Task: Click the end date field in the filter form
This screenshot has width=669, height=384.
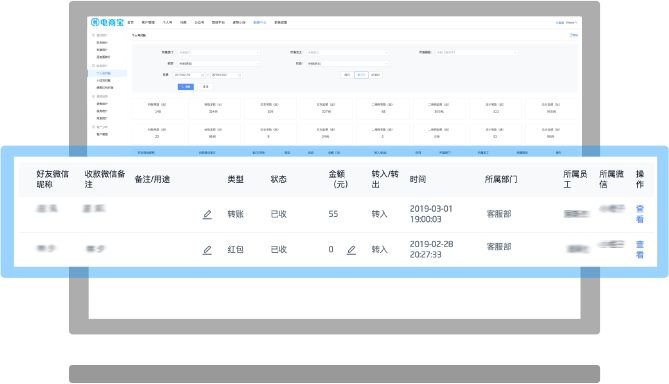Action: pyautogui.click(x=227, y=75)
